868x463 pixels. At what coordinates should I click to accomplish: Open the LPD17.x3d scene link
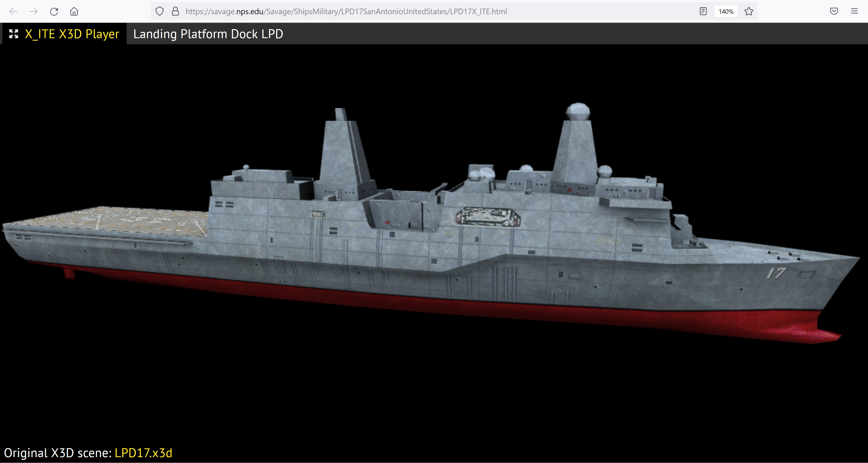[143, 453]
